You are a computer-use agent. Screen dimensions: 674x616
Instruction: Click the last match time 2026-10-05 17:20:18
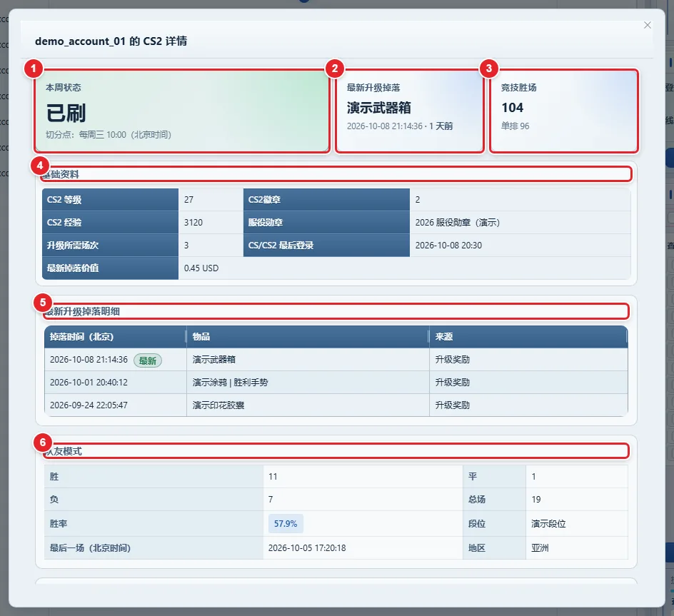pyautogui.click(x=307, y=548)
